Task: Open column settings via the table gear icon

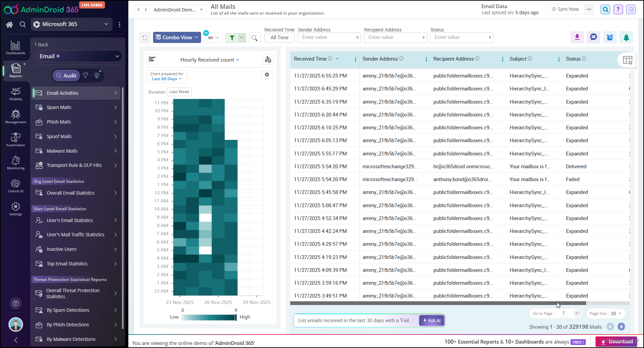Action: tap(627, 60)
